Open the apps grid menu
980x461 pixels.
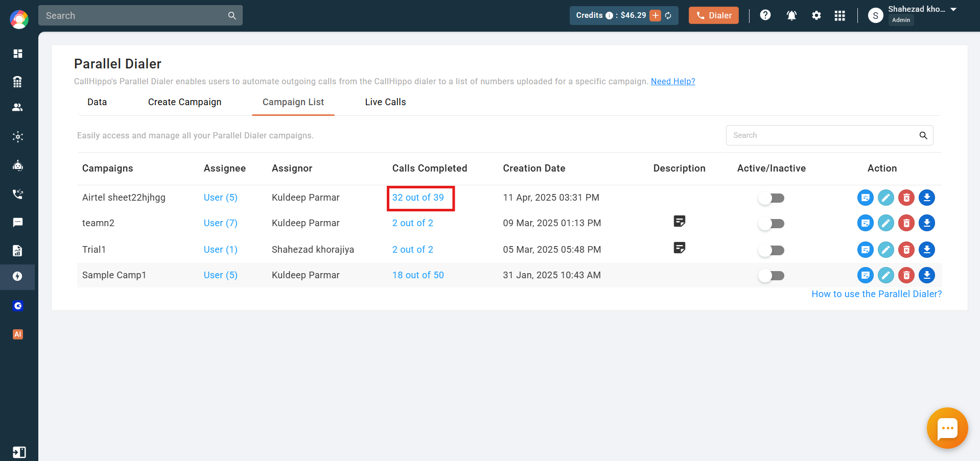[x=840, y=15]
